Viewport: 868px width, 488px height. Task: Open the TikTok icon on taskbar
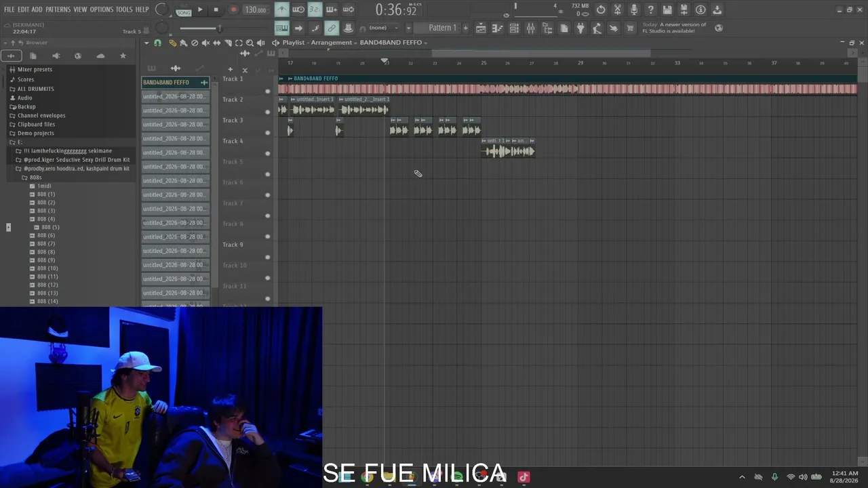click(524, 477)
